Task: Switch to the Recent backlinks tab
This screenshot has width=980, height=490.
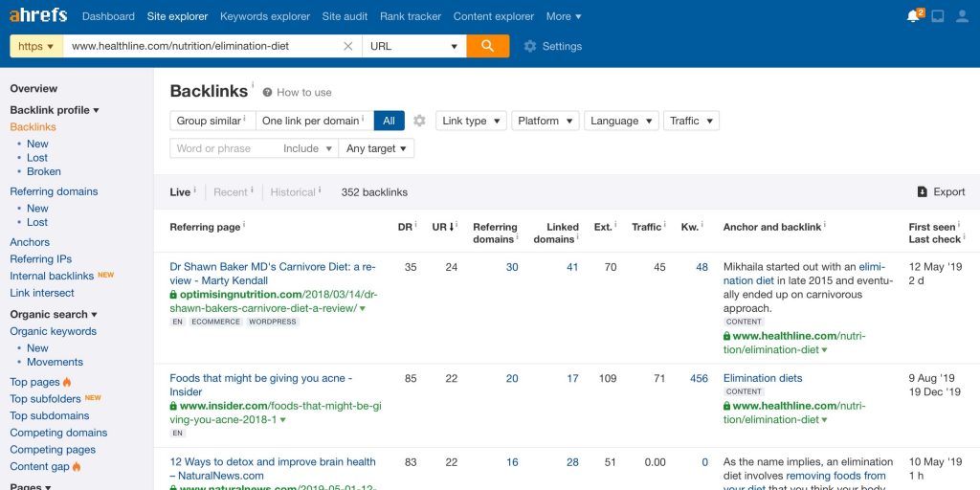Action: pos(231,191)
